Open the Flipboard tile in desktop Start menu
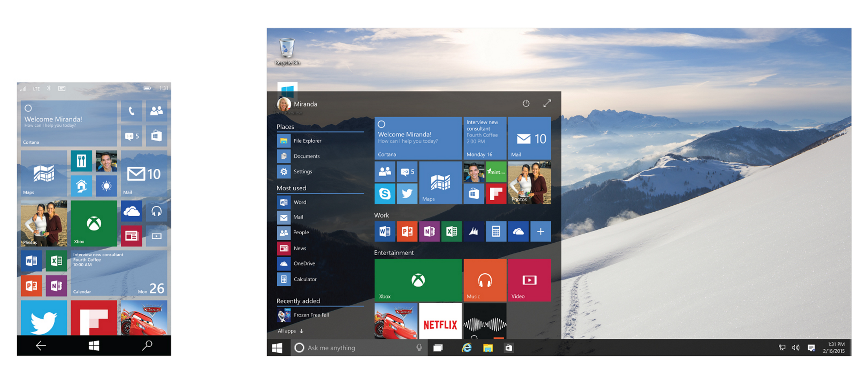 point(496,194)
